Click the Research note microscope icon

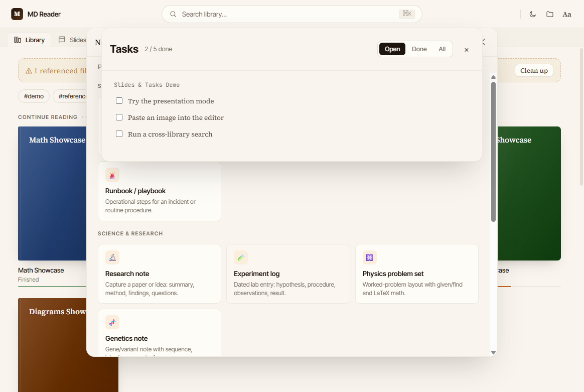tap(112, 257)
